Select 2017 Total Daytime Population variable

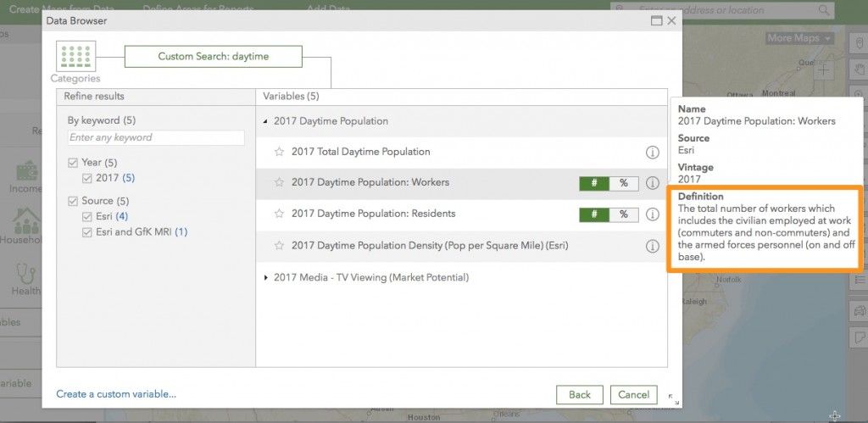(x=361, y=152)
